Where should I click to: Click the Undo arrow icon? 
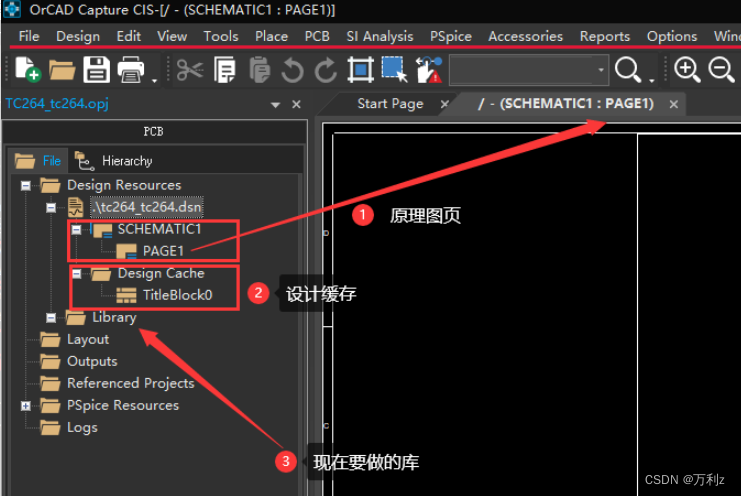[x=292, y=69]
